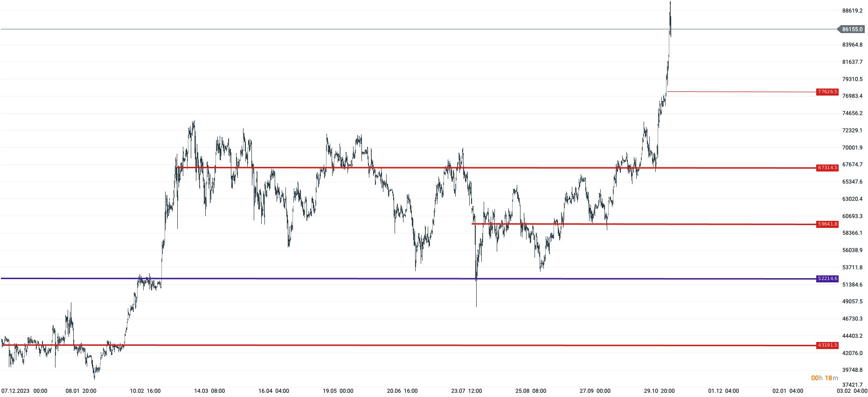
Task: Select the red 43191.5 level label
Action: (827, 345)
